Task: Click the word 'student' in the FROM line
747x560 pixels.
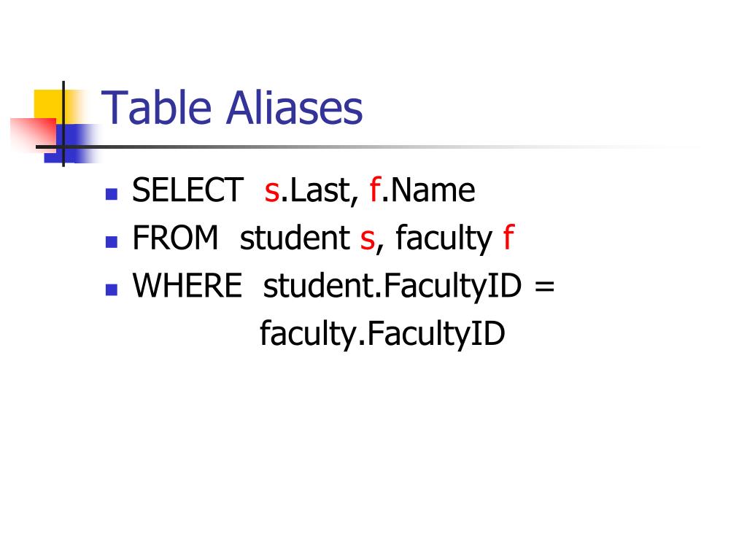Action: coord(295,238)
